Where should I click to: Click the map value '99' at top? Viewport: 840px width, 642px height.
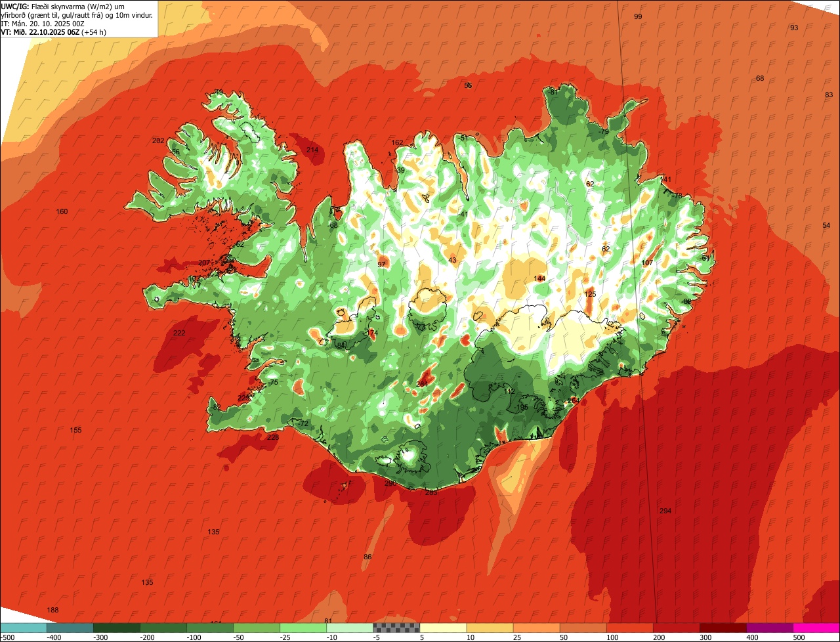pos(638,16)
